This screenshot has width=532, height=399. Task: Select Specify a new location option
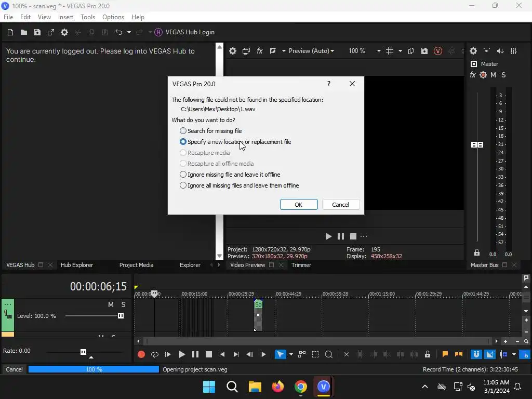click(x=235, y=142)
